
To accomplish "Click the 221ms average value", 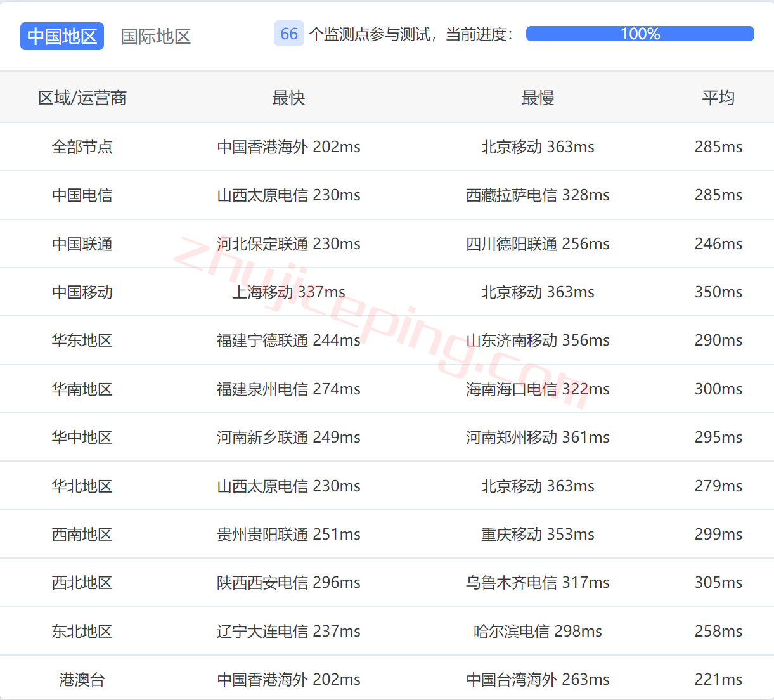I will (x=718, y=680).
